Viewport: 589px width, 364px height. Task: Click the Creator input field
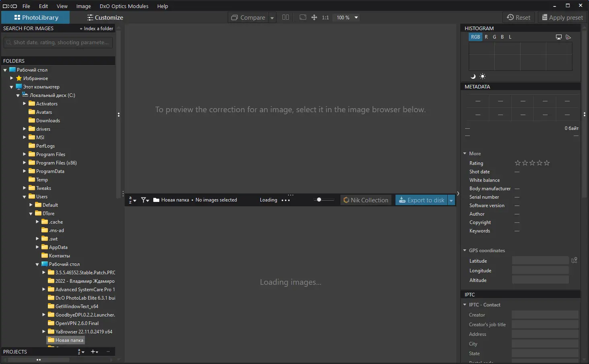545,315
